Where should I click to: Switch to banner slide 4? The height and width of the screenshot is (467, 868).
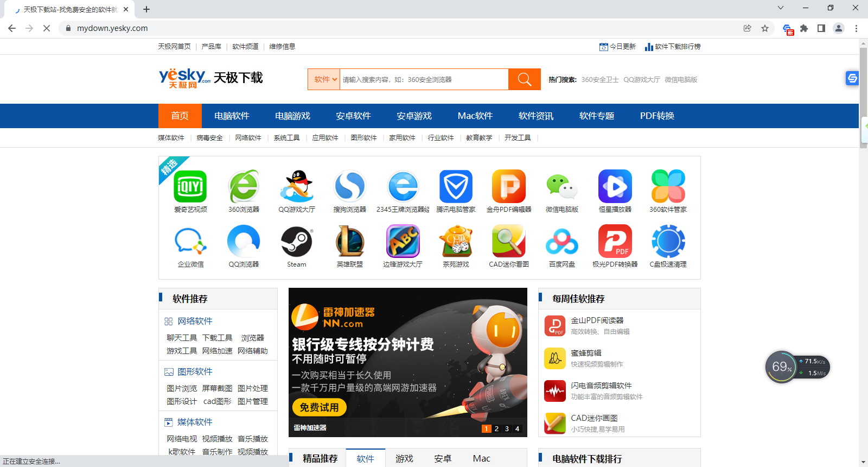(517, 428)
